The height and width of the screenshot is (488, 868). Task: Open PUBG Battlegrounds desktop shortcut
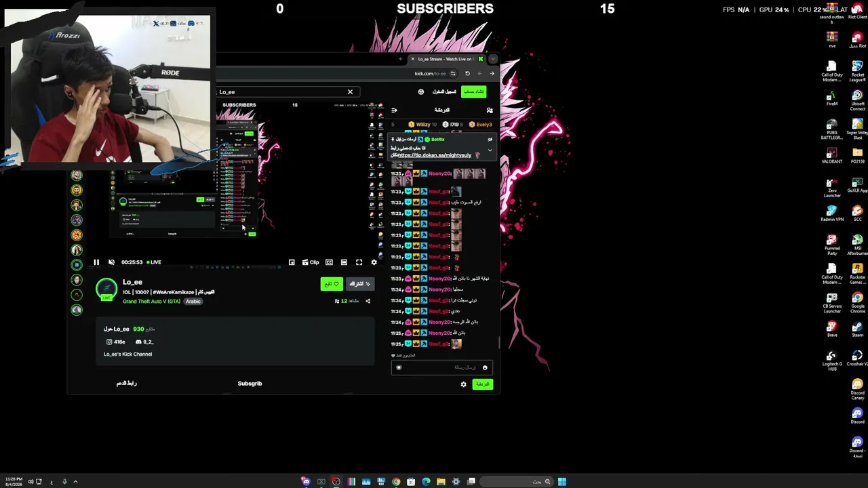[832, 129]
